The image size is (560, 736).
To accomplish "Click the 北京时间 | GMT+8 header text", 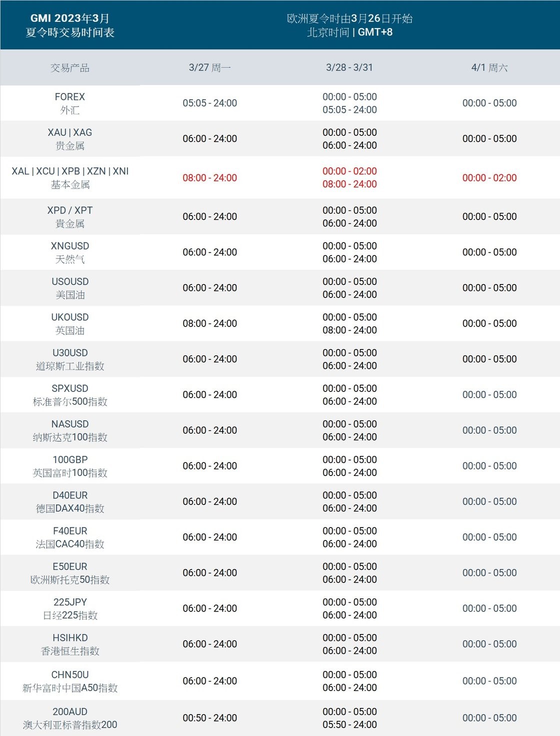I will [x=349, y=32].
